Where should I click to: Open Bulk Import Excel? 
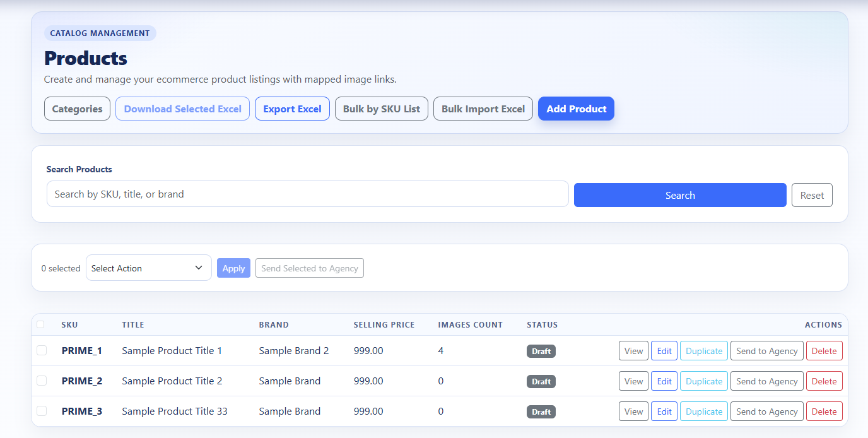pos(483,109)
